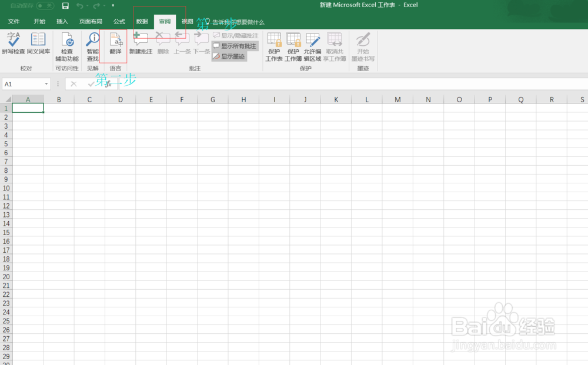Click into the formula bar input
This screenshot has width=588, height=365.
pyautogui.click(x=352, y=84)
